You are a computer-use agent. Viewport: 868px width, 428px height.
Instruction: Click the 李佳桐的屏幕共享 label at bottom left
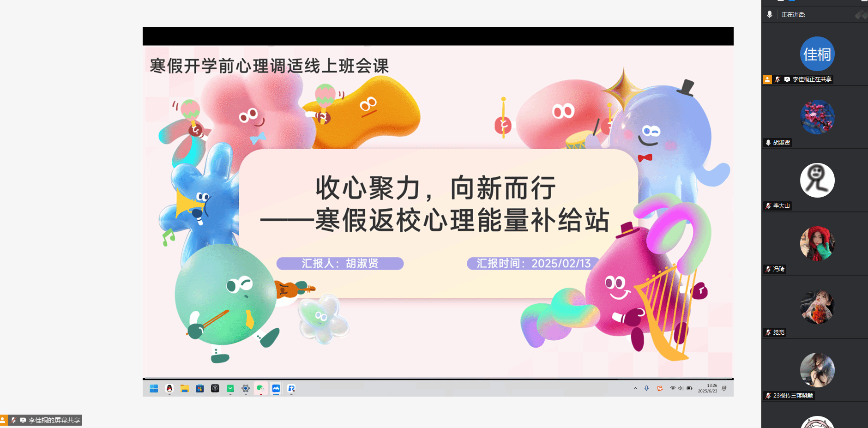[x=54, y=420]
